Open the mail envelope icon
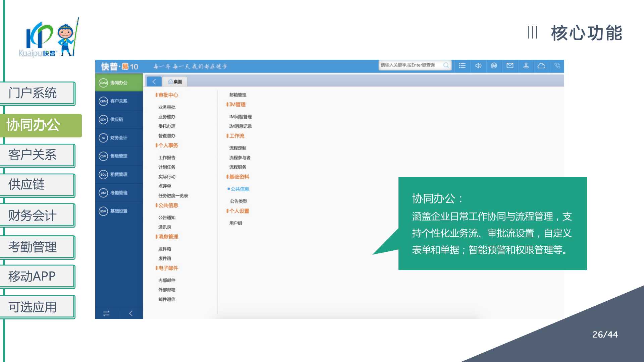 (x=510, y=66)
